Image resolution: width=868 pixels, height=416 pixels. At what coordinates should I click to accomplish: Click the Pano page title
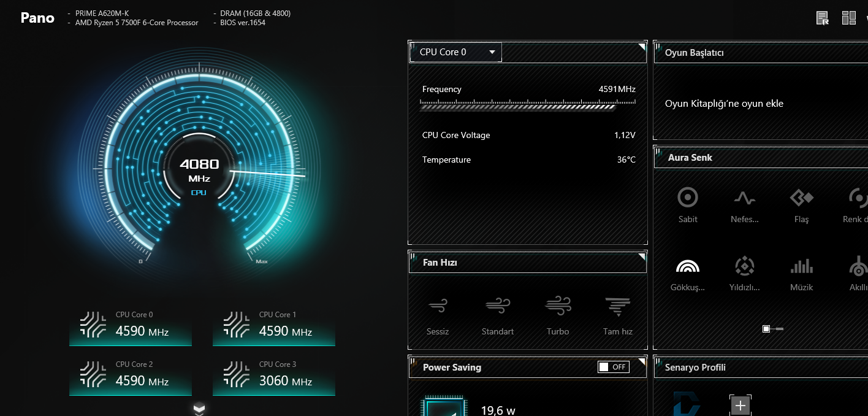click(x=37, y=18)
